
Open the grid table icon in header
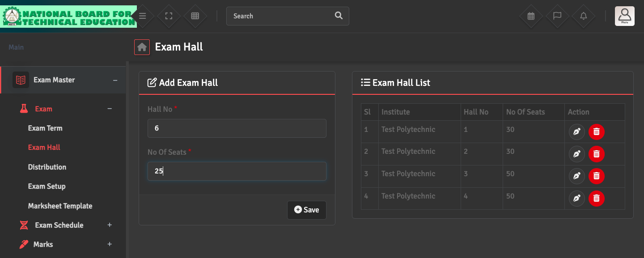tap(195, 16)
